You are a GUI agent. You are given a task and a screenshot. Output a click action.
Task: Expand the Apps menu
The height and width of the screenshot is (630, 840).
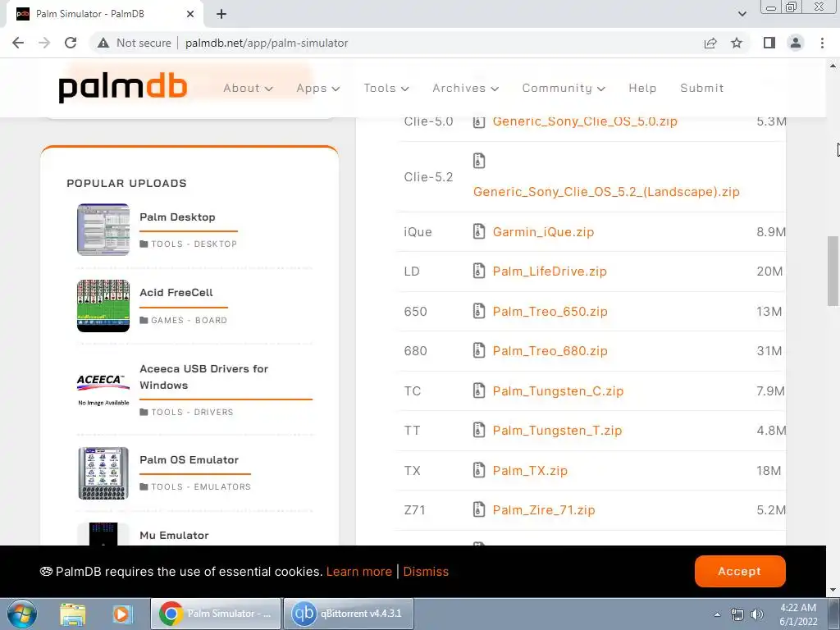click(x=317, y=88)
